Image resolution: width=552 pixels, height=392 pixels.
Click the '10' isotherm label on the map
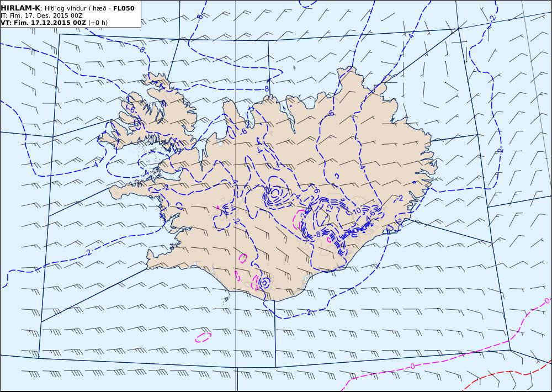click(357, 210)
